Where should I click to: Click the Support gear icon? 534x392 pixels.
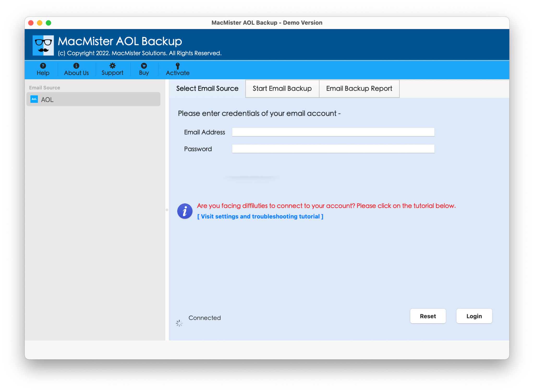coord(112,66)
